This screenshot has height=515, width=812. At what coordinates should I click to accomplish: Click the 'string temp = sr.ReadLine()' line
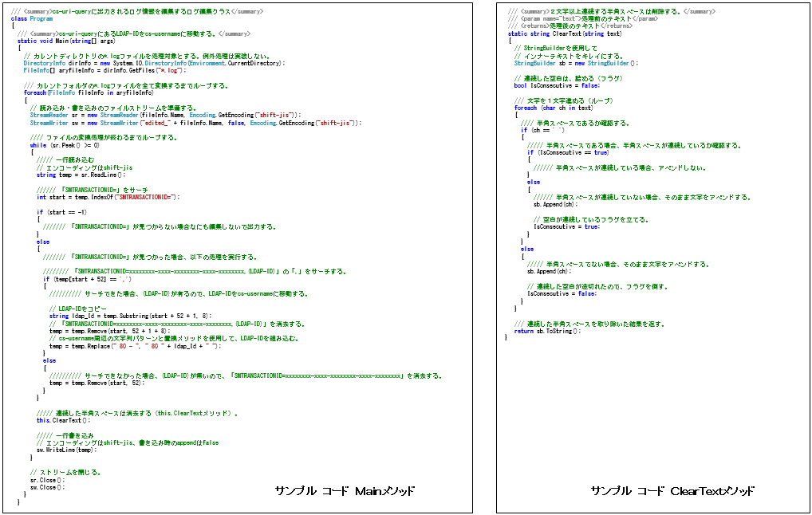[x=81, y=175]
